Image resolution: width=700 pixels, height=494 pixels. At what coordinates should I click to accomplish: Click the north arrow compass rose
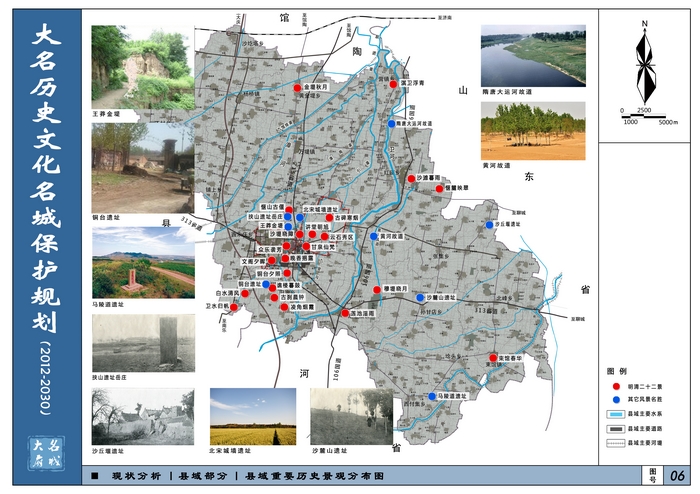point(645,62)
